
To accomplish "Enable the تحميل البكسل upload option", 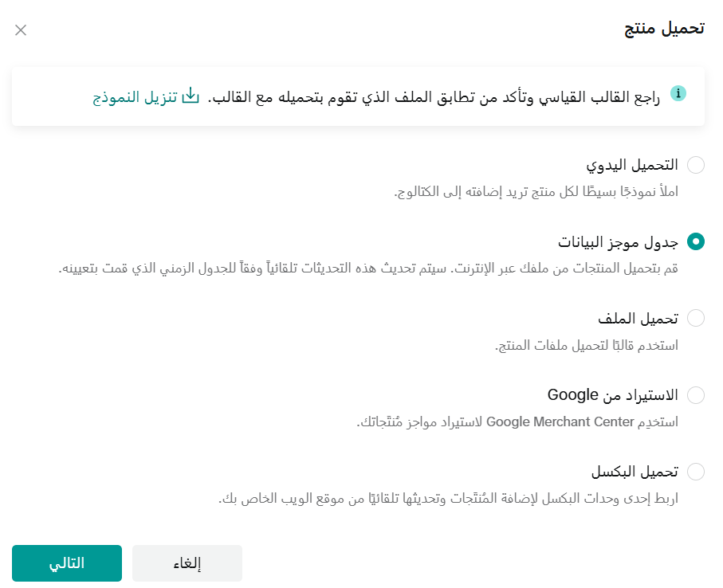I will point(696,472).
